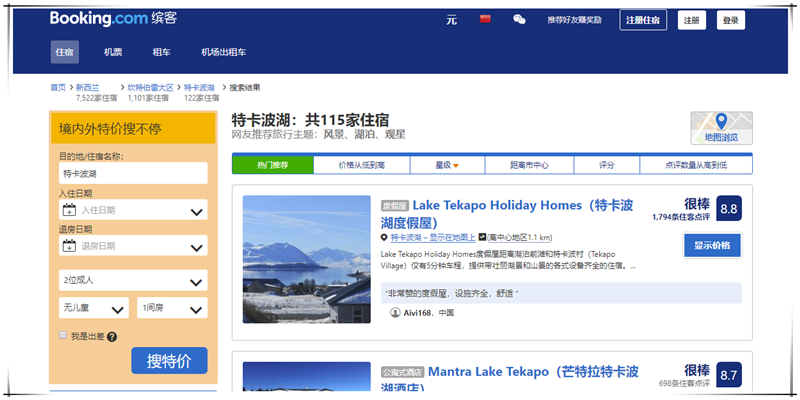This screenshot has width=800, height=400.
Task: Open language selection via China flag
Action: [485, 19]
